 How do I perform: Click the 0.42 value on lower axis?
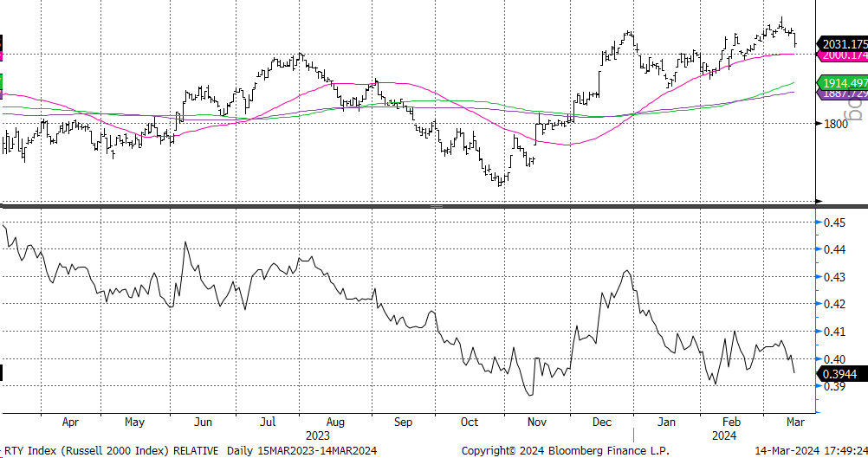pos(835,304)
